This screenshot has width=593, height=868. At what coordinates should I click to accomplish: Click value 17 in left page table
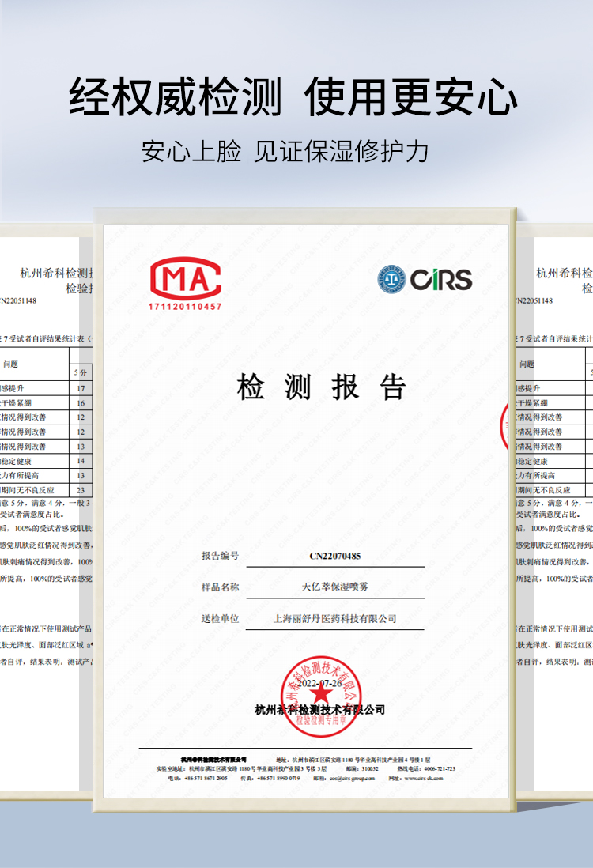click(81, 389)
